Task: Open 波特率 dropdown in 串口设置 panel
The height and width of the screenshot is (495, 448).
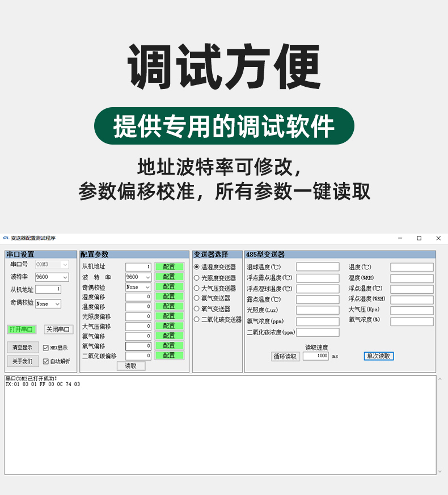Action: (x=65, y=277)
